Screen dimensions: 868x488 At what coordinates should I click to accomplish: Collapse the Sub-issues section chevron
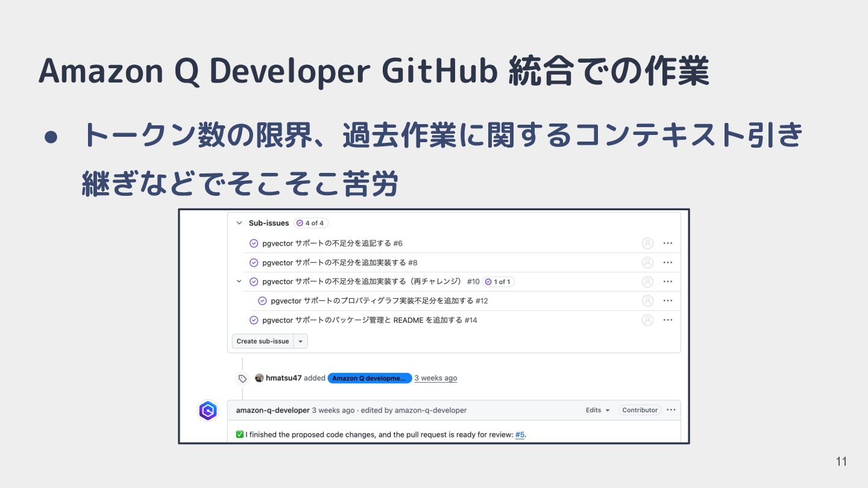pyautogui.click(x=239, y=223)
